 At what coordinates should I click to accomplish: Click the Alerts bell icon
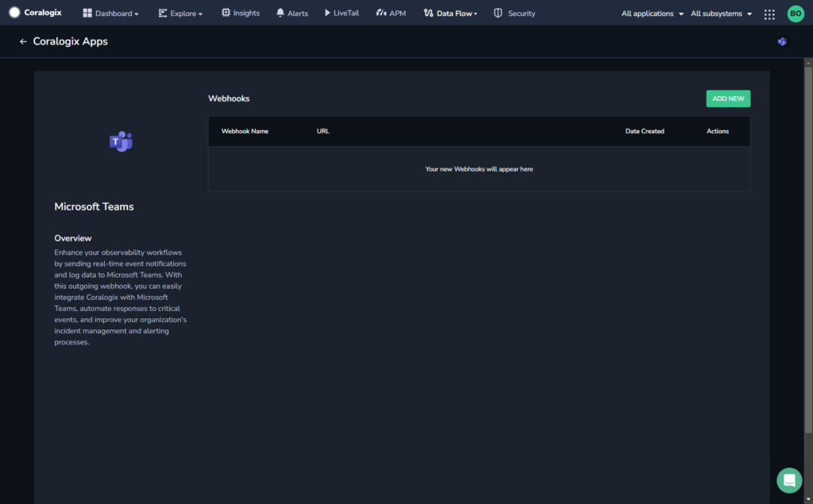[x=280, y=13]
